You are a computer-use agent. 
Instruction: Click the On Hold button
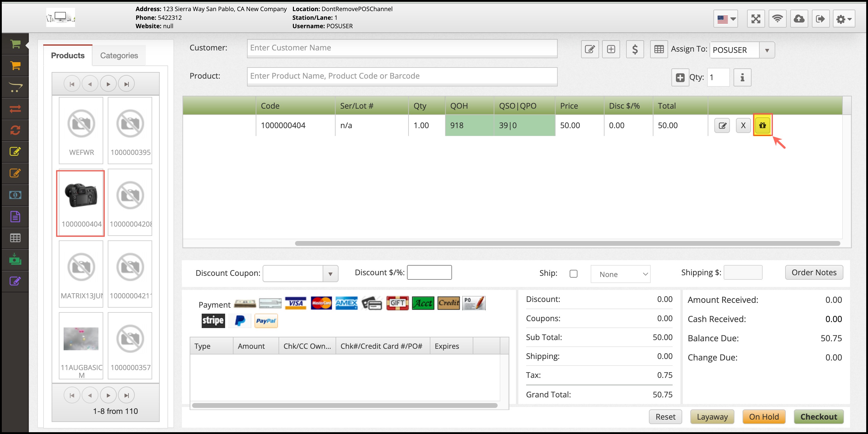764,417
